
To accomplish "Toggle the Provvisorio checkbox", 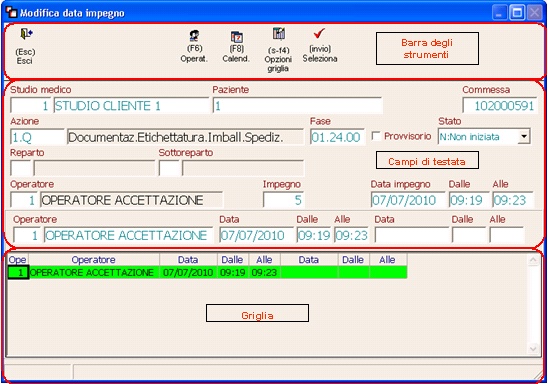I will pos(376,136).
